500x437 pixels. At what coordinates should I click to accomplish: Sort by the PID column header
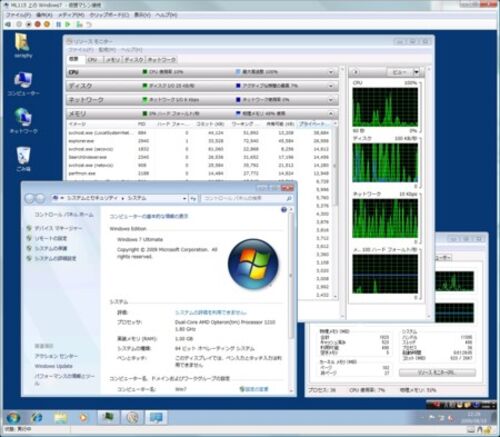tap(142, 124)
